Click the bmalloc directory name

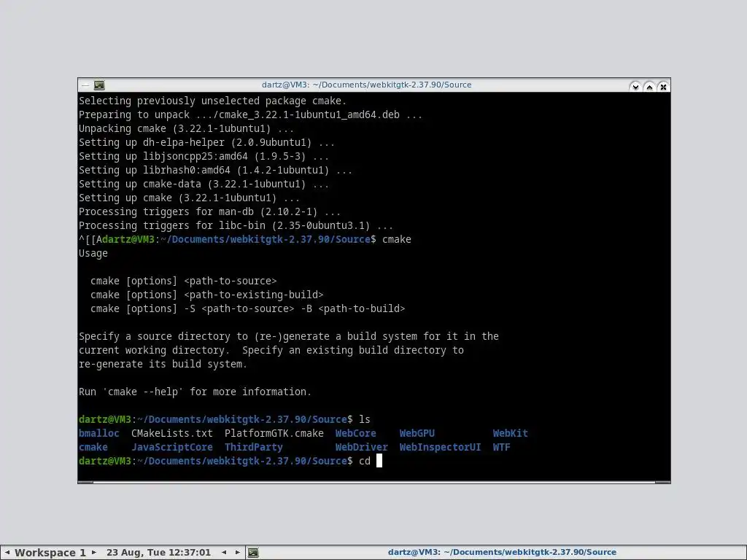[99, 433]
